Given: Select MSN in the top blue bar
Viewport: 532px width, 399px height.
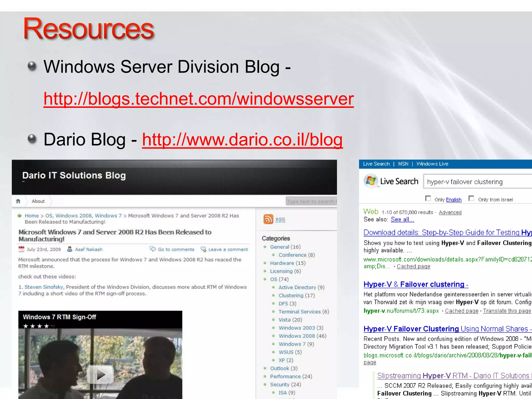Looking at the screenshot, I should [403, 164].
